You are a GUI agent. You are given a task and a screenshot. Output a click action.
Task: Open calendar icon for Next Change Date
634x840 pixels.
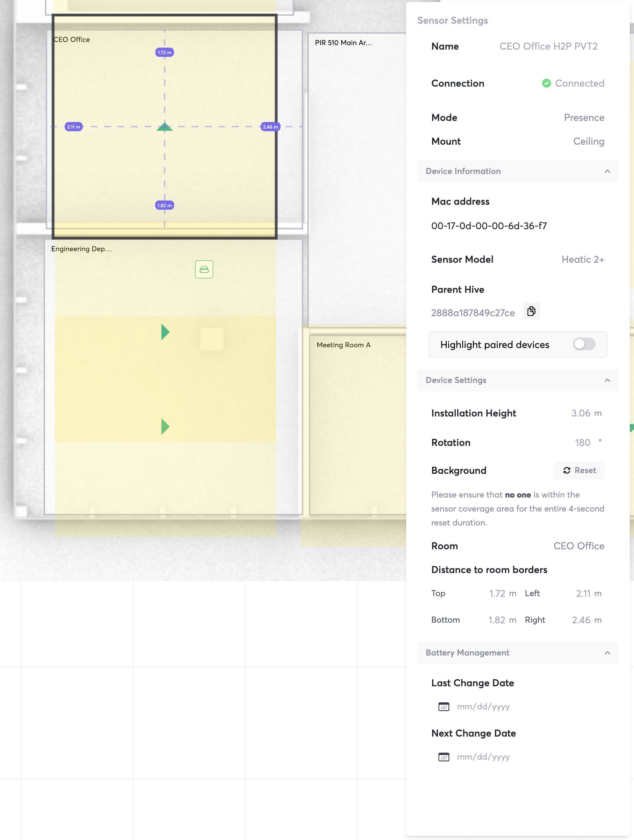444,757
